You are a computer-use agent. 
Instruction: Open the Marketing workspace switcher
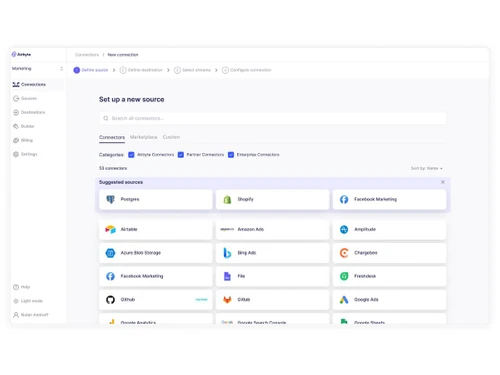click(37, 69)
